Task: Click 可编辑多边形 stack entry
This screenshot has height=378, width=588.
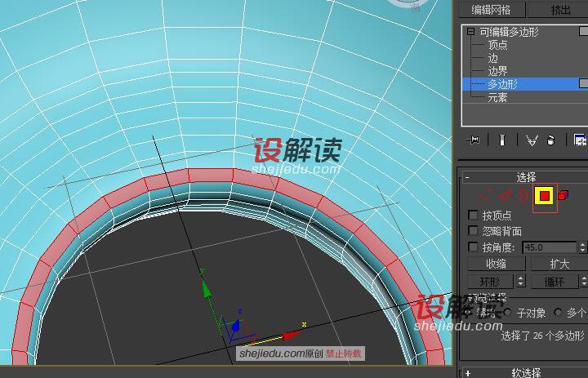Action: coord(510,32)
